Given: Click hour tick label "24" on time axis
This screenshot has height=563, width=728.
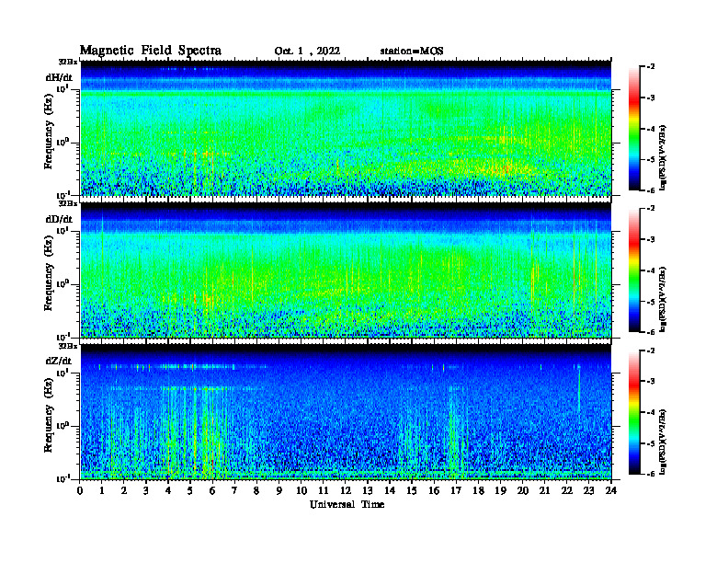Looking at the screenshot, I should coord(611,491).
